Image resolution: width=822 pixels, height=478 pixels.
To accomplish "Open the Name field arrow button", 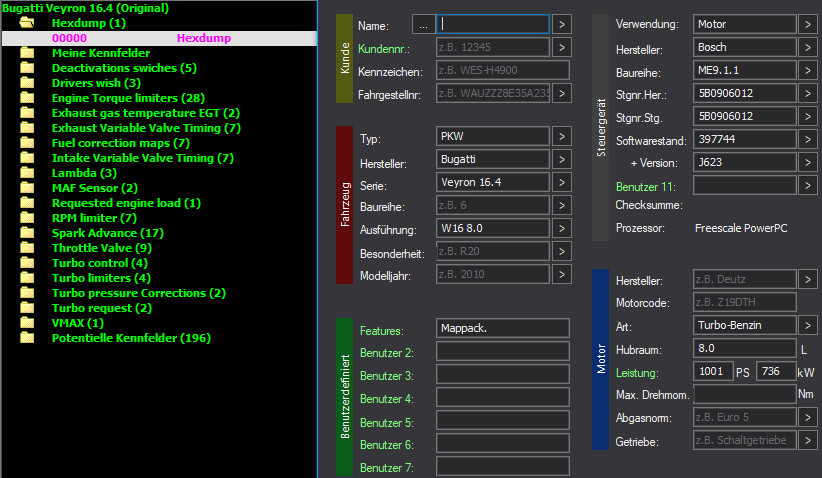I will coord(561,24).
